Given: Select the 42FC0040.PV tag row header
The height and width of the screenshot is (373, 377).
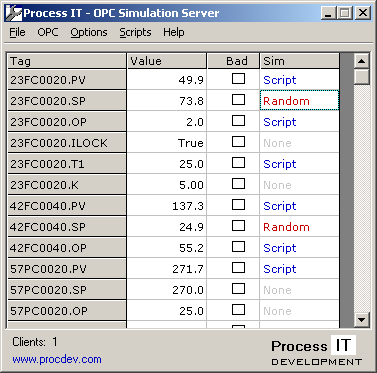Looking at the screenshot, I should click(x=67, y=205).
